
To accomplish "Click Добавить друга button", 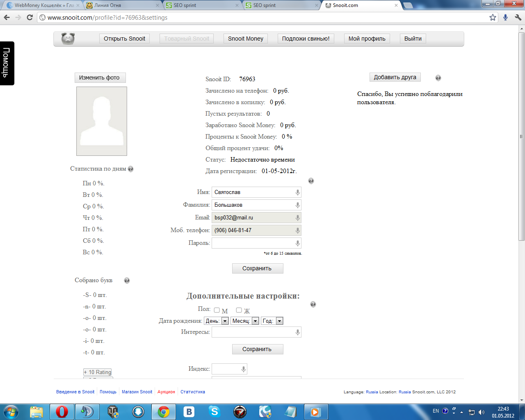I will click(x=395, y=77).
